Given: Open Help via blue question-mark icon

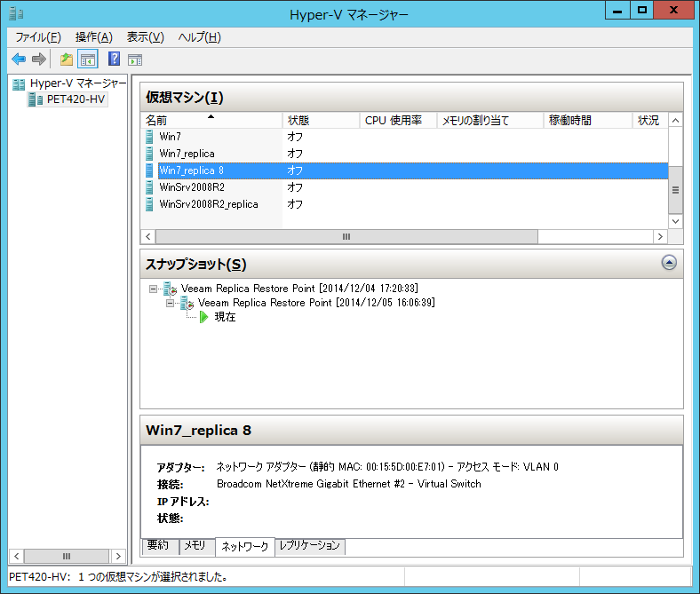Looking at the screenshot, I should click(115, 59).
